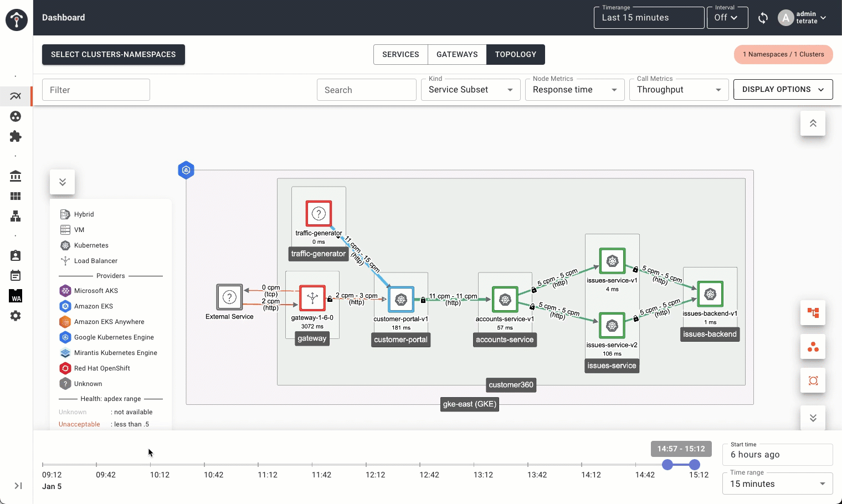
Task: Click the Filter input field
Action: tap(96, 90)
